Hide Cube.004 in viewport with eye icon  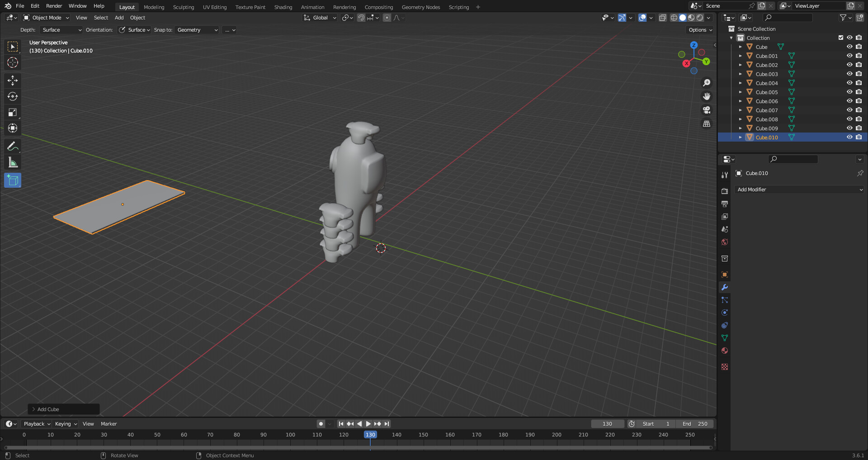pos(849,83)
